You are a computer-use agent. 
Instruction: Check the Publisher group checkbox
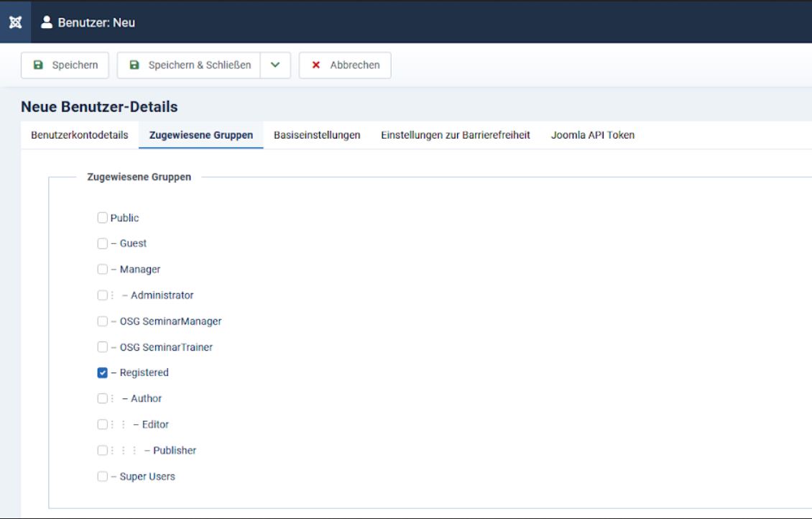(103, 451)
